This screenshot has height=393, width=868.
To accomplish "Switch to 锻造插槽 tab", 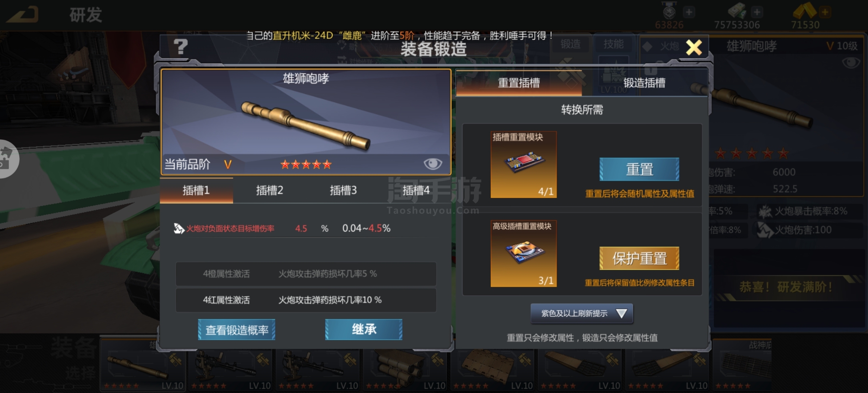I will [644, 83].
